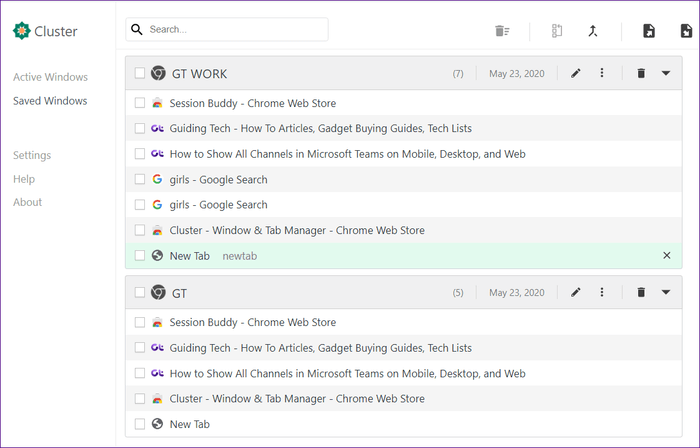Viewport: 700px width, 448px height.
Task: Open Session Buddy link in GT WORK
Action: pos(253,103)
